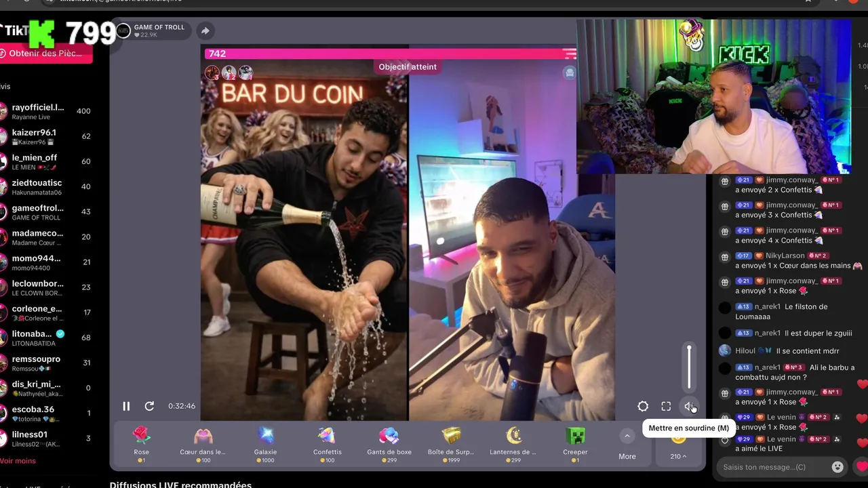Open kaizerr96.1 live channel
The width and height of the screenshot is (868, 488).
point(46,137)
